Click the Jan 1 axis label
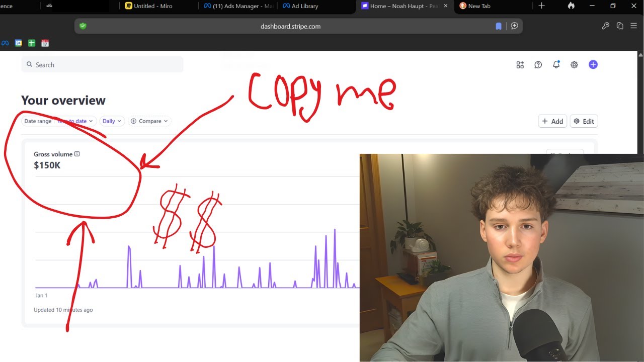644x362 pixels. (41, 296)
